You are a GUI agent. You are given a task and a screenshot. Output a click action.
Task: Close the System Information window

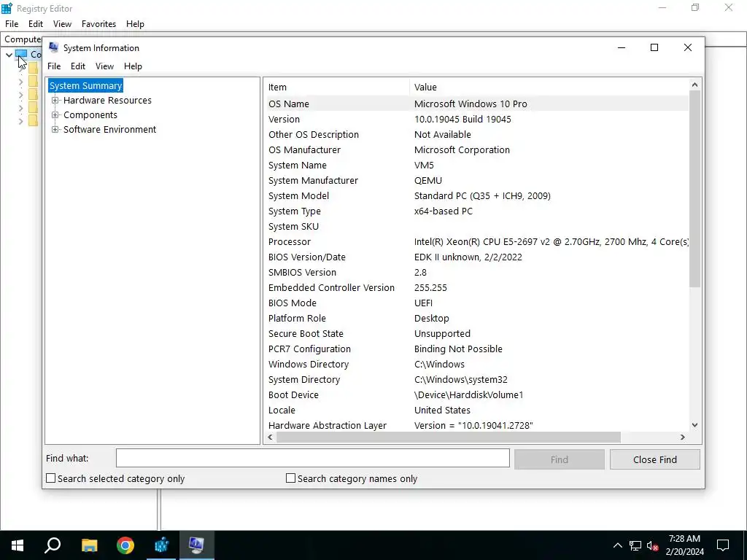[x=687, y=47]
